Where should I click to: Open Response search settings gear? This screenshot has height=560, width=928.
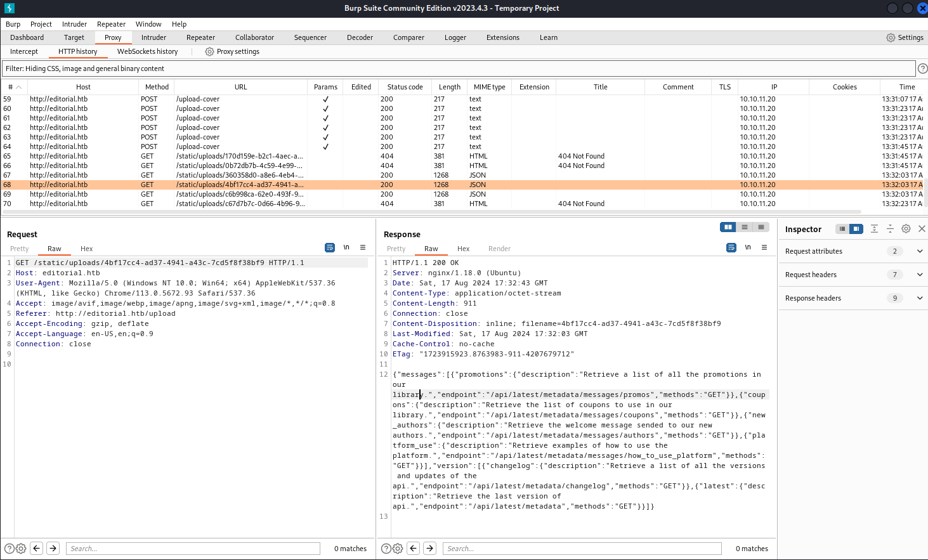tap(398, 549)
